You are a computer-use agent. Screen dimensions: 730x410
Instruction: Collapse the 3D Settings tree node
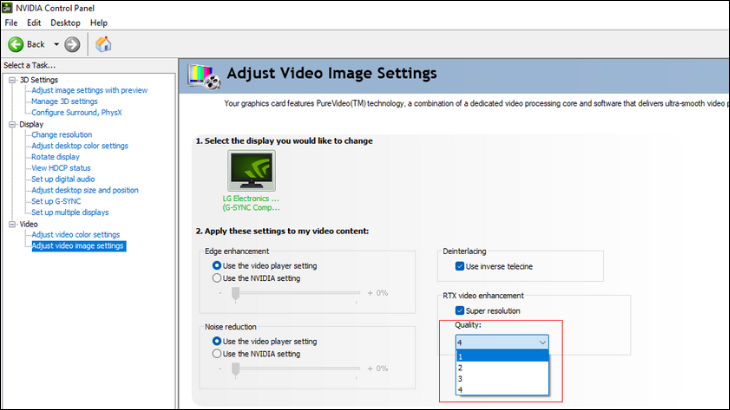click(11, 80)
